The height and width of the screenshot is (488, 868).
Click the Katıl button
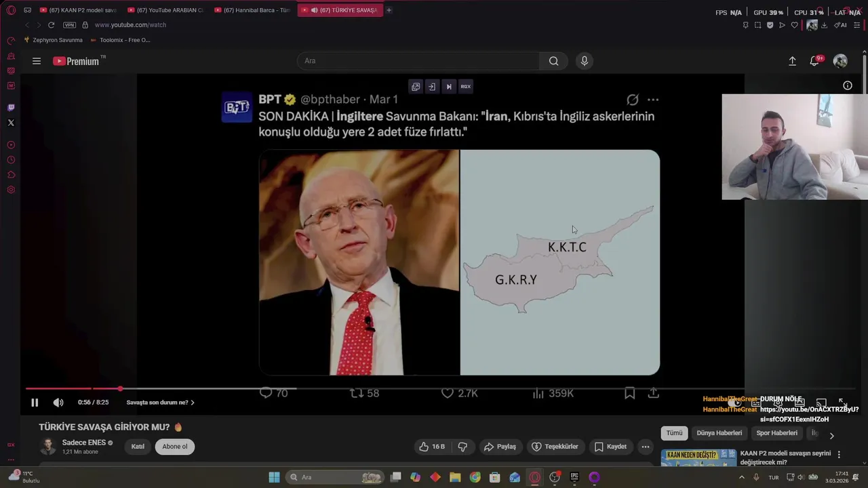(x=138, y=447)
